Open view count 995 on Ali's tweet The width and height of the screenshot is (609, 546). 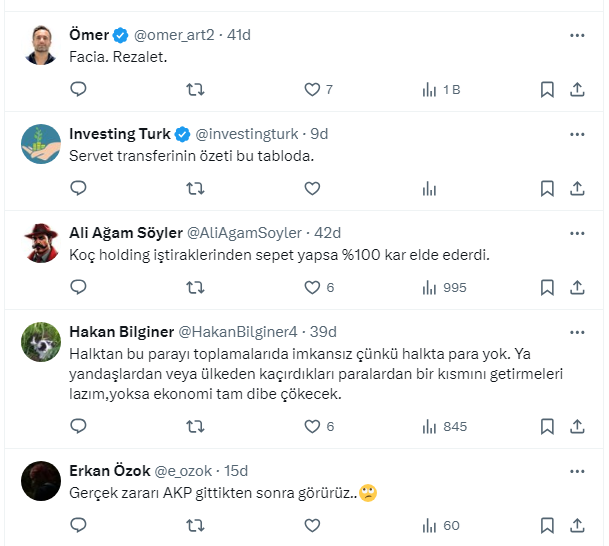[x=444, y=287]
